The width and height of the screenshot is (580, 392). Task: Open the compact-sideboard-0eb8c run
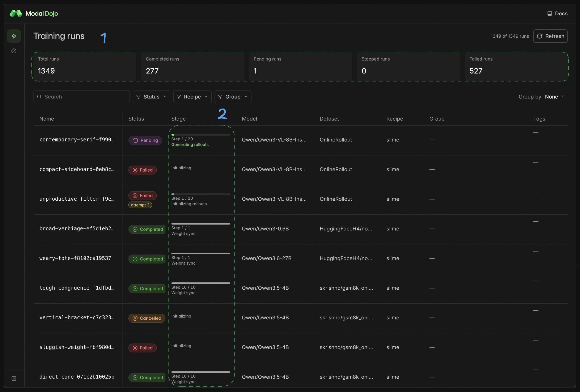pyautogui.click(x=77, y=169)
